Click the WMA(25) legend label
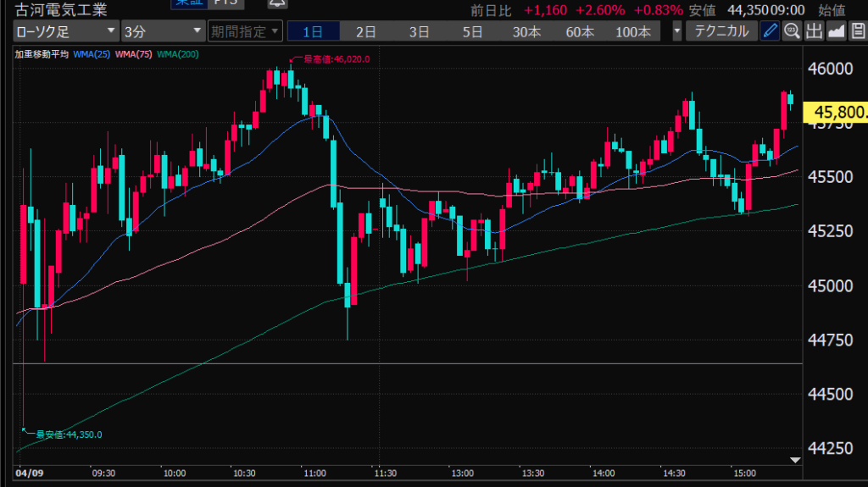The image size is (868, 487). (92, 54)
